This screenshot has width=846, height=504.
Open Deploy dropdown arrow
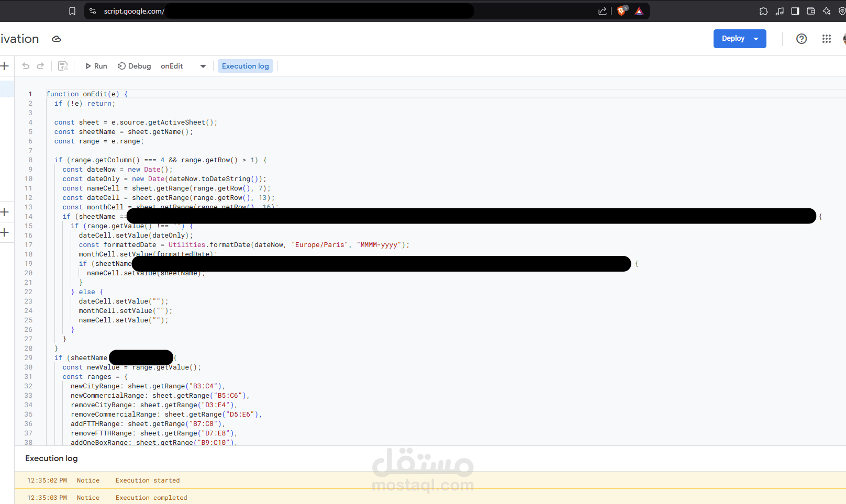click(756, 39)
